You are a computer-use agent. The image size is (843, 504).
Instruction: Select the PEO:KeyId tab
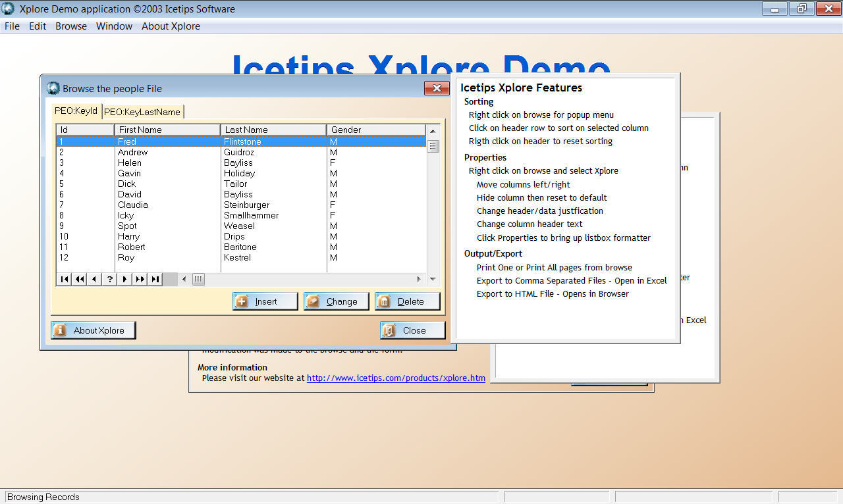click(x=76, y=111)
